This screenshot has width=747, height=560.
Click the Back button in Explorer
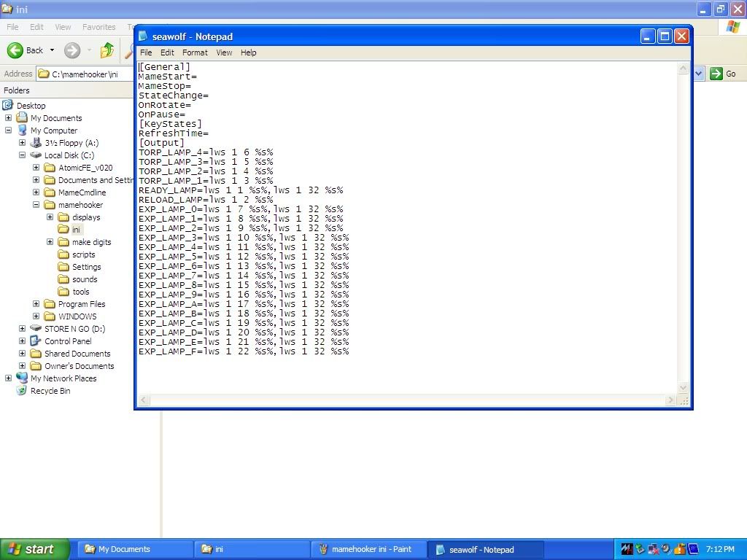[26, 50]
